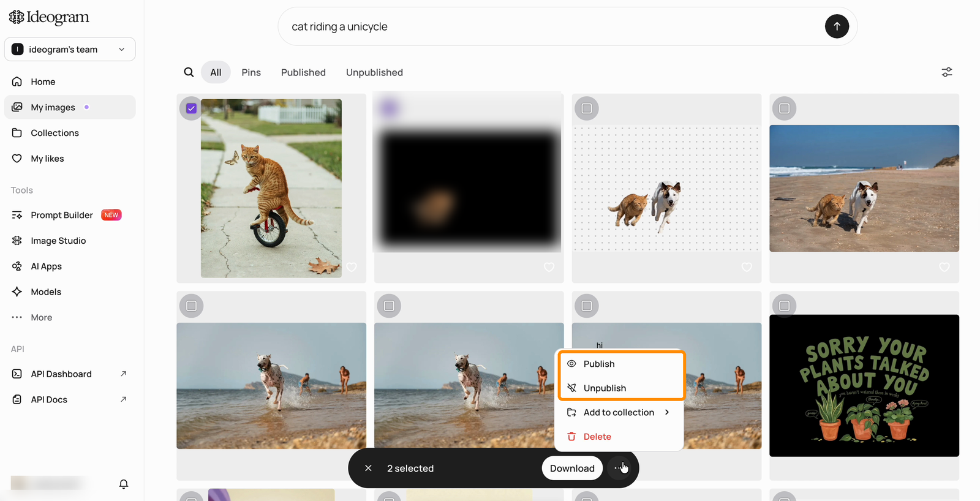Choose Unpublish from the context menu
980x501 pixels.
619,388
